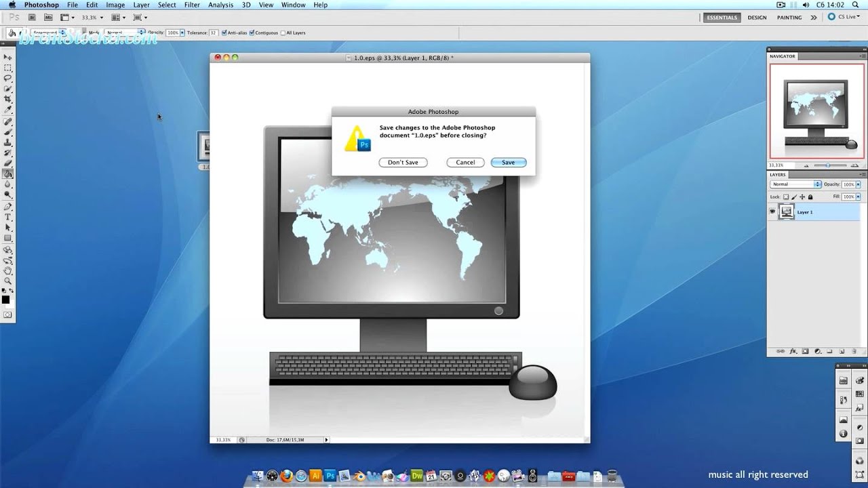Switch to the Painting workspace

click(x=789, y=18)
